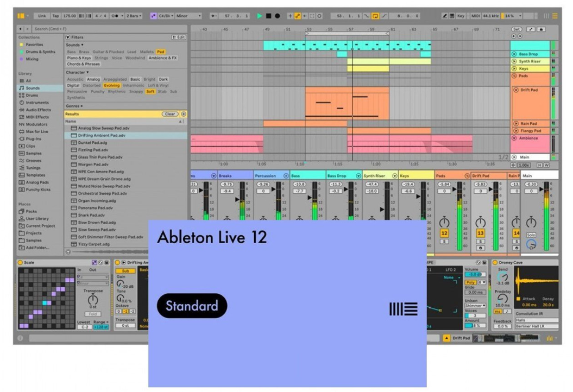Screen dimensions: 573x392
Task: Click the Link button in control bar
Action: [42, 16]
